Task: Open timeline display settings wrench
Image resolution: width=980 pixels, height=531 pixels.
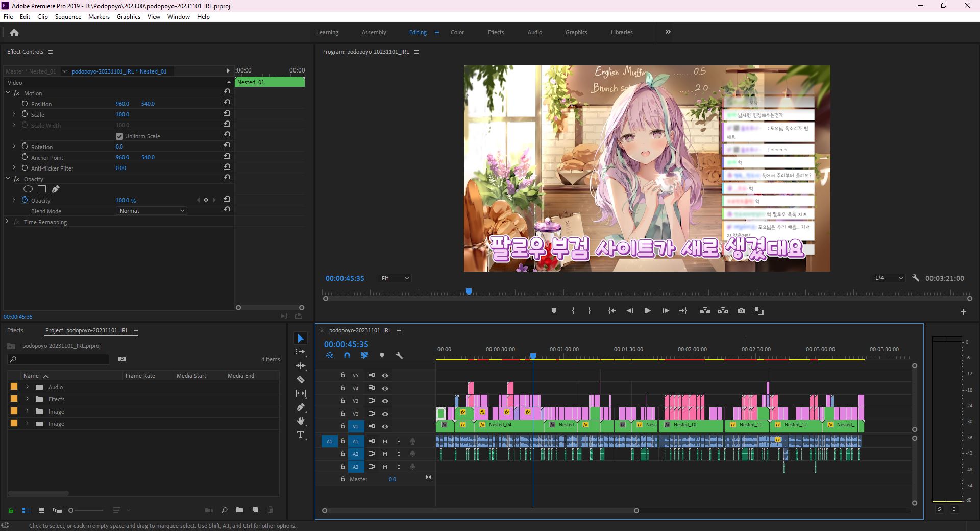Action: click(x=399, y=355)
